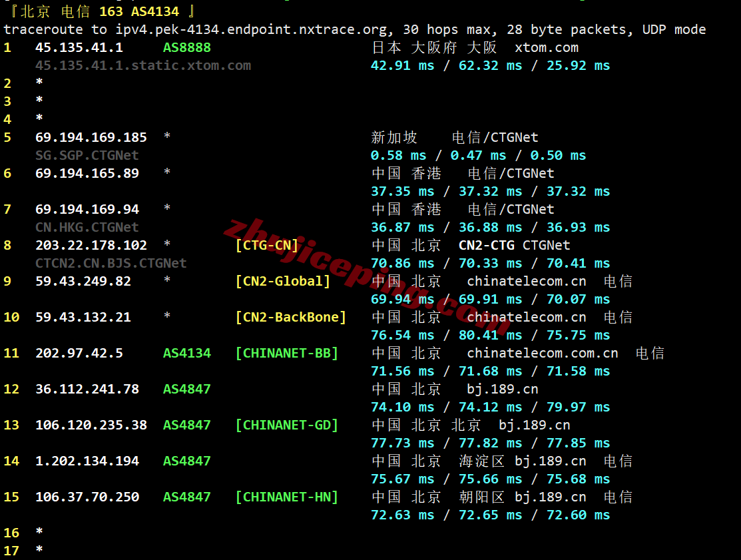Click the IP 69.194.169.185 on hop 5
Viewport: 741px width, 560px height.
(91, 138)
